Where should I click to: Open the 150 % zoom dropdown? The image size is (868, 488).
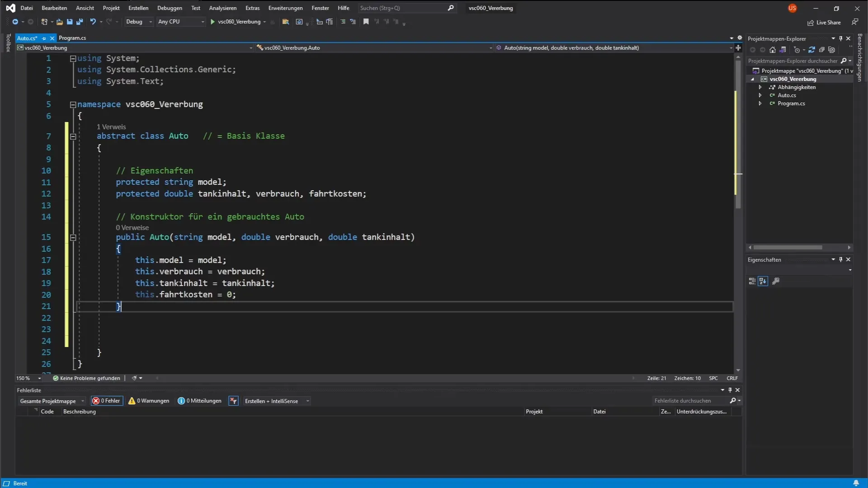tap(28, 378)
